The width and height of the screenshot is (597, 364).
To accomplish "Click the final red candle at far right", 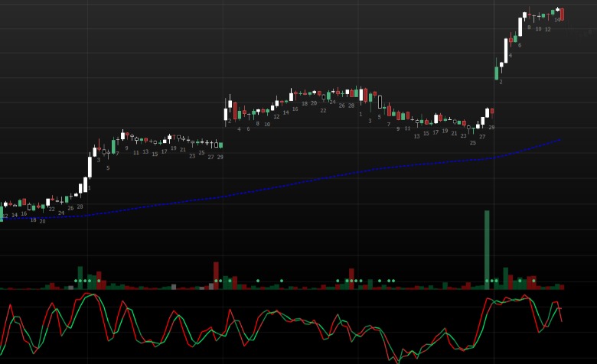I will [562, 15].
